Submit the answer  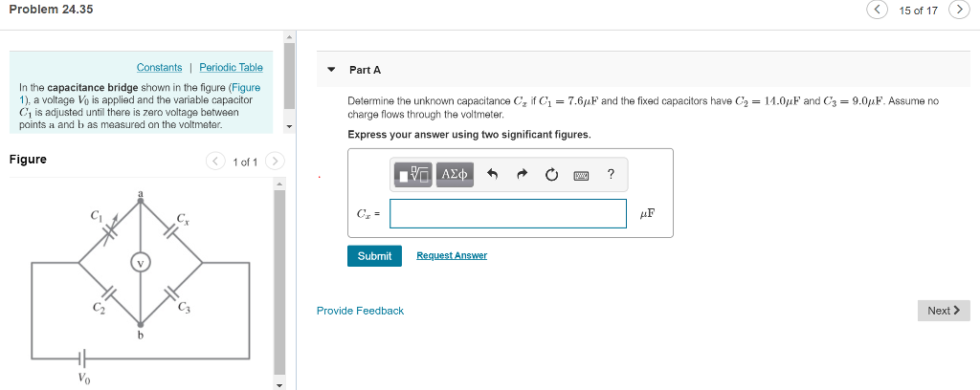374,256
